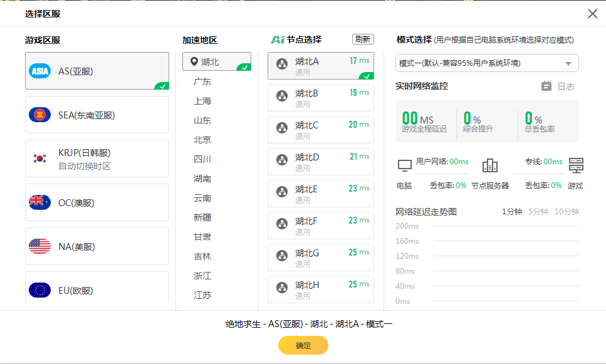Click the ASIA flag icon for AS server
Screen dimensions: 606x364
point(40,71)
